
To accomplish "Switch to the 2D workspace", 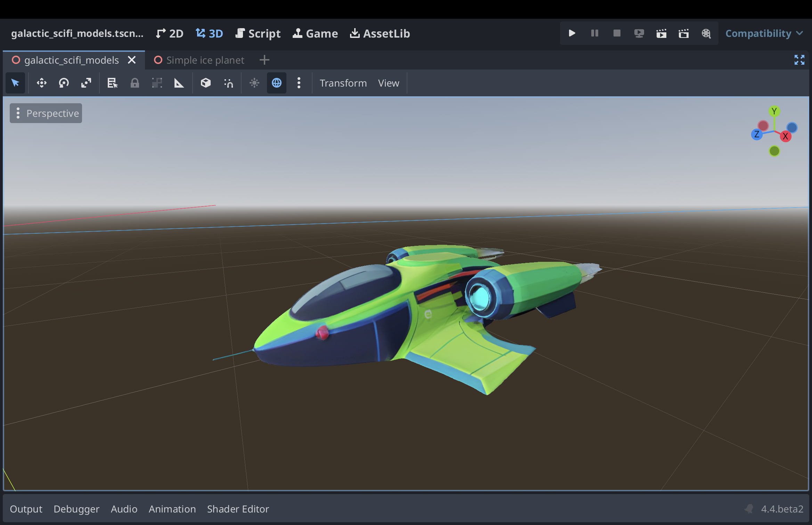I will pyautogui.click(x=170, y=34).
